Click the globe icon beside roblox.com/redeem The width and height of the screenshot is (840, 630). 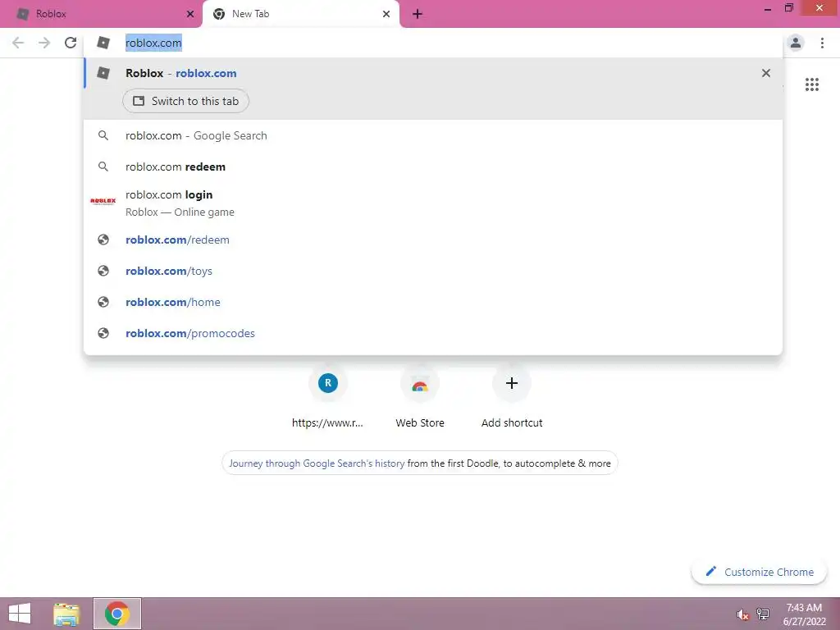pyautogui.click(x=103, y=240)
